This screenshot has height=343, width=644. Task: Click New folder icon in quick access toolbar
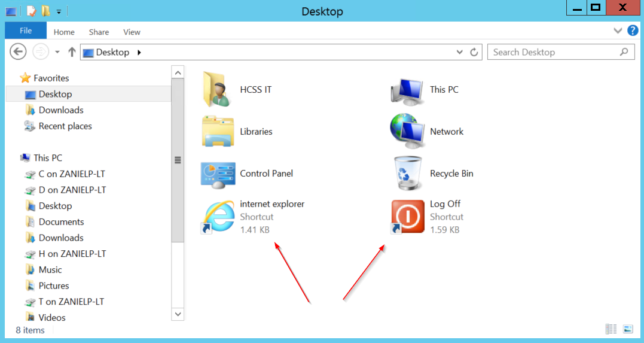45,11
